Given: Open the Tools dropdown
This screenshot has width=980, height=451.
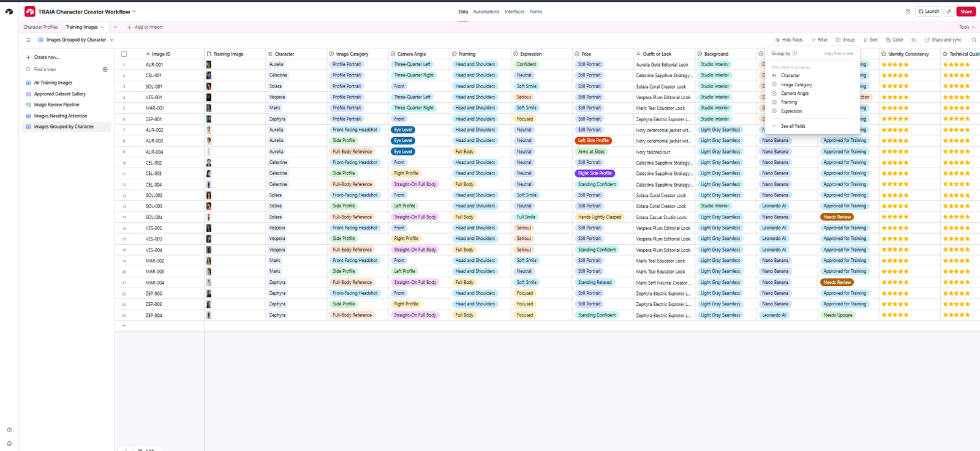Looking at the screenshot, I should point(967,27).
